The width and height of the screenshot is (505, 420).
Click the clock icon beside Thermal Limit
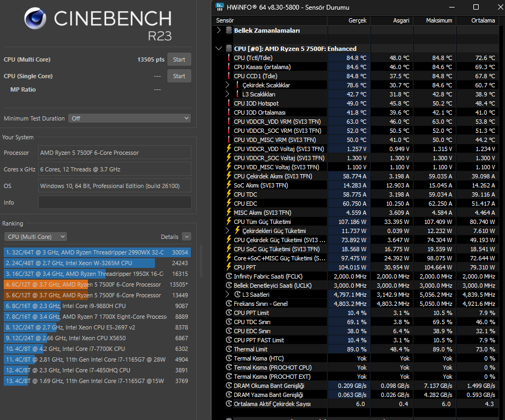click(x=229, y=349)
